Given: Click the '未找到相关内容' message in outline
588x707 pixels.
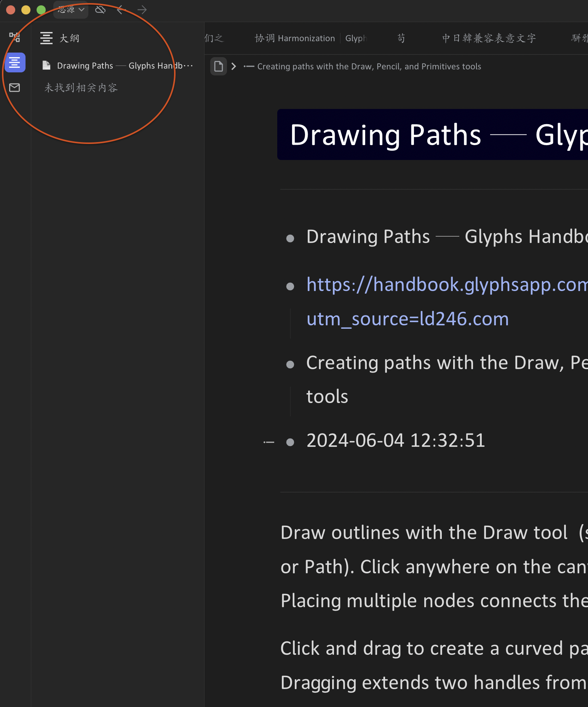Looking at the screenshot, I should [x=81, y=88].
